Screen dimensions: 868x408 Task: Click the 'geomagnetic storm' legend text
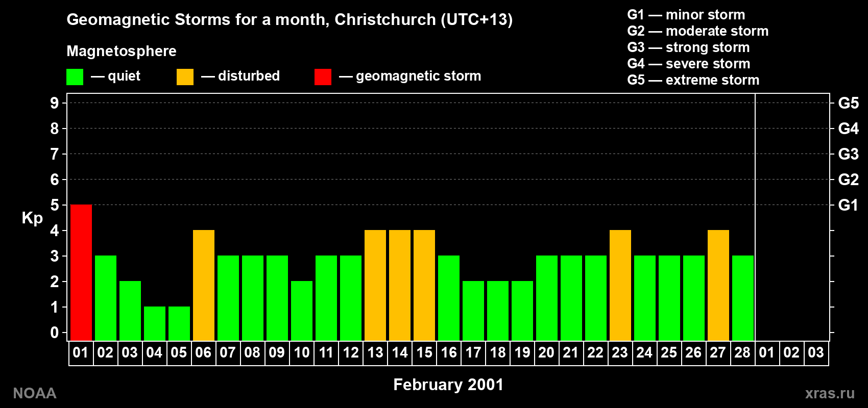[419, 76]
